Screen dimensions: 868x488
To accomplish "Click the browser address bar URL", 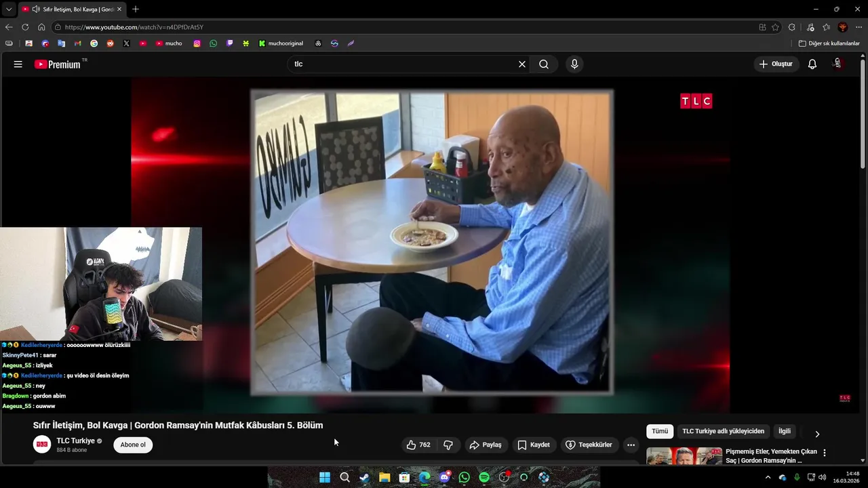I will point(134,27).
